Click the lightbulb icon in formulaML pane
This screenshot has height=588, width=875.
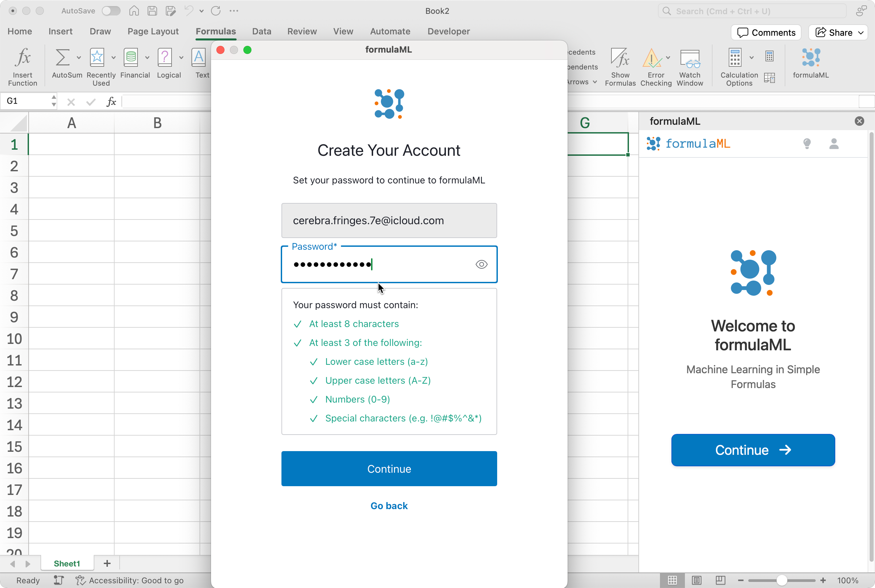(x=807, y=143)
